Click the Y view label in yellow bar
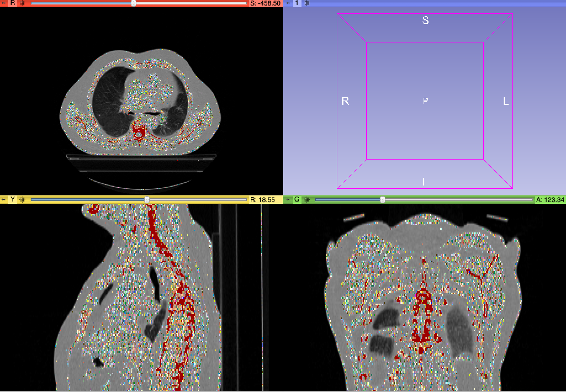 [13, 199]
